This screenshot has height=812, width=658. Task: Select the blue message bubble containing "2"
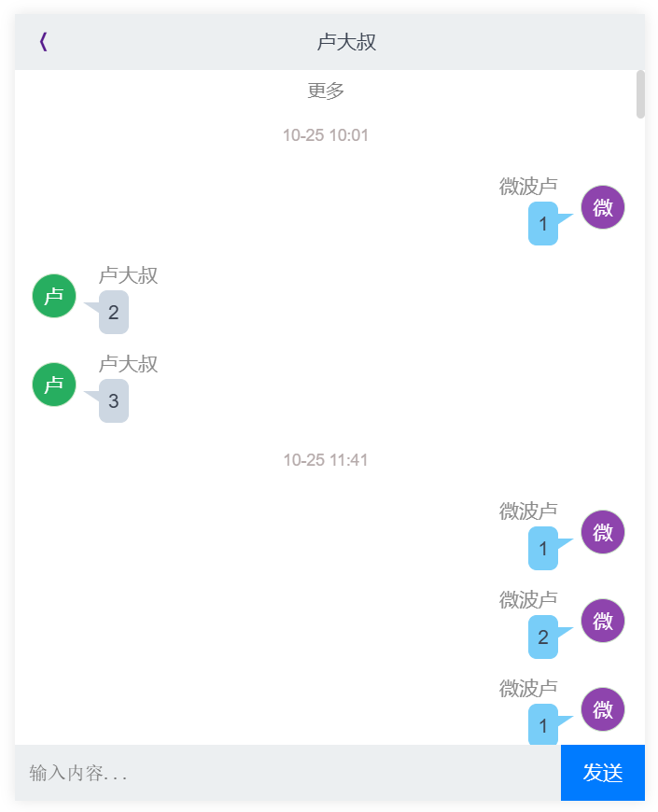click(x=543, y=637)
